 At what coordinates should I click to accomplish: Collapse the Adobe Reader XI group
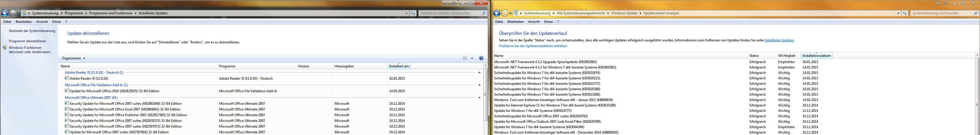tap(479, 72)
